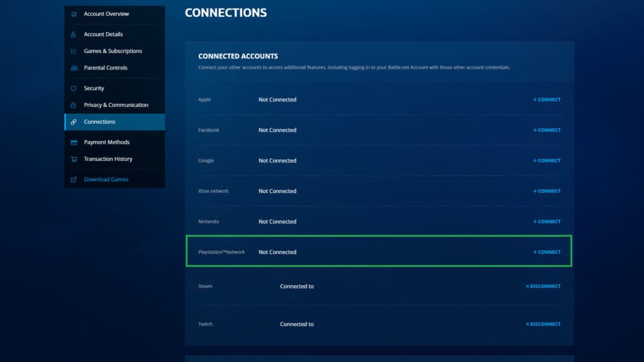Click the Connections chain-link icon

(x=74, y=122)
